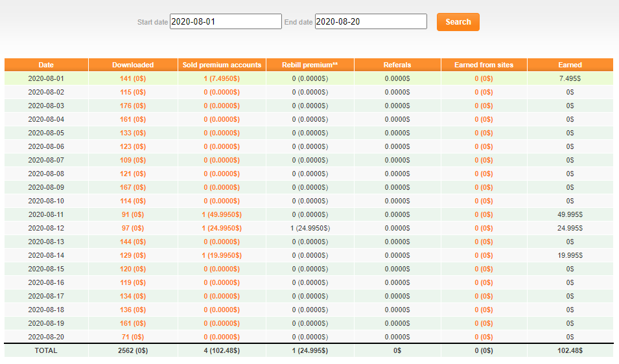Open the 1 (24.9950$) sold premium link in the 2020-08-12 row
Screen dimensions: 619x364
pos(222,229)
